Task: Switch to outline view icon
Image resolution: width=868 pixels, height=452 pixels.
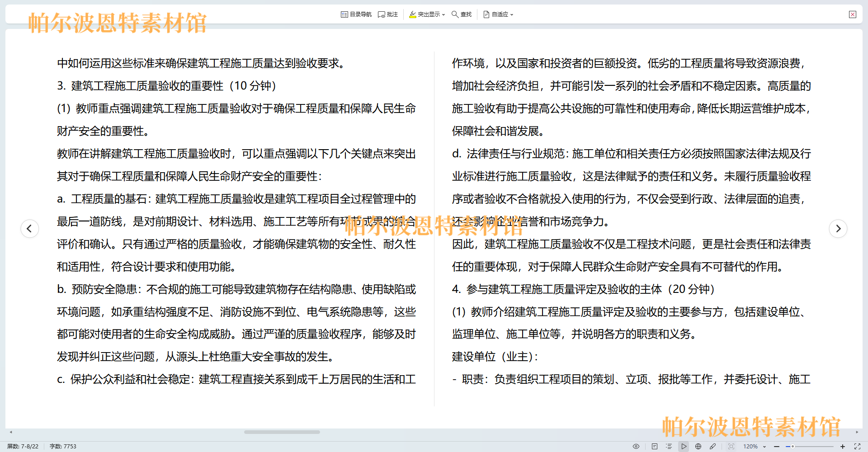Action: (669, 446)
